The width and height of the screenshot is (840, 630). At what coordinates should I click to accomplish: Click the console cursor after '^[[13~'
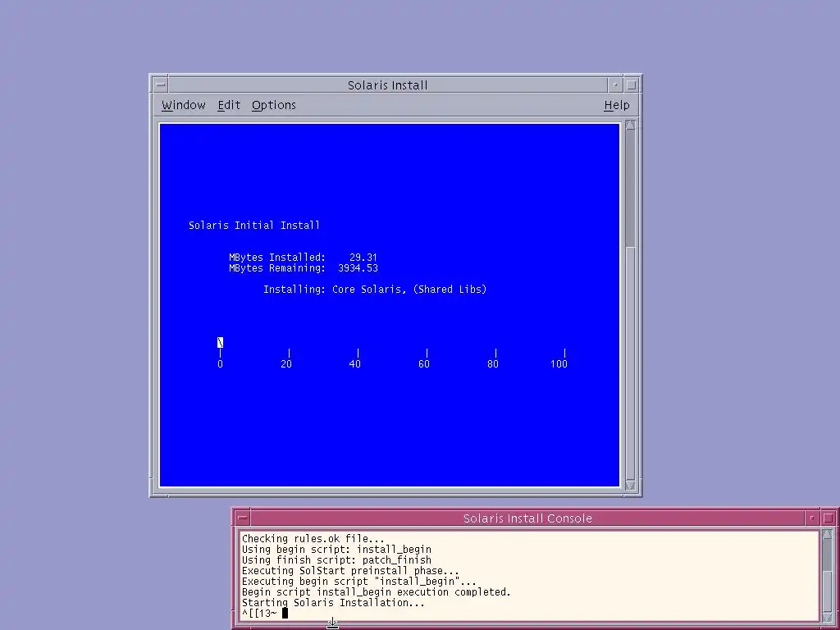[x=285, y=614]
